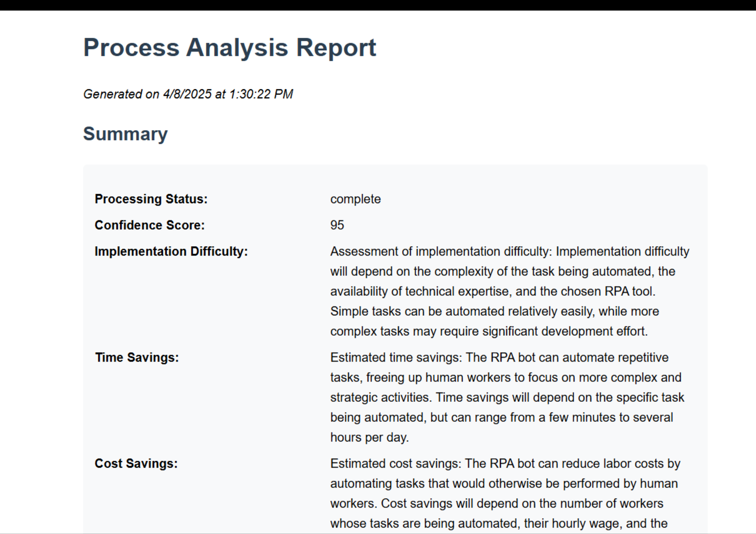Click the phrase 'strategic activities'
This screenshot has width=756, height=534.
(x=381, y=398)
